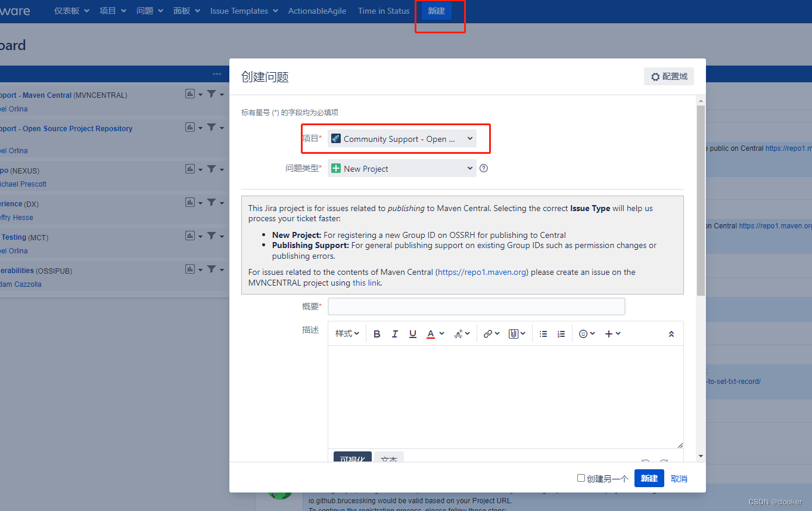Open reports icon for OSSIPUB project

tap(190, 269)
